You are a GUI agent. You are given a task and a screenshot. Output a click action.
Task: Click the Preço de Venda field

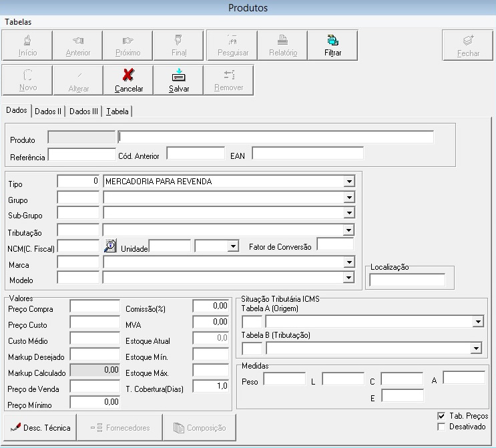click(x=95, y=386)
